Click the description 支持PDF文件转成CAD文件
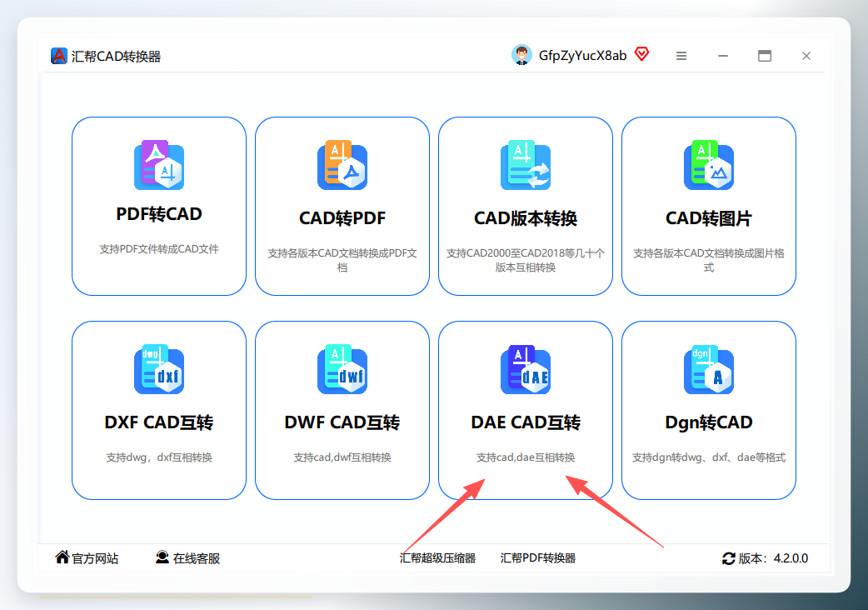 coord(159,249)
